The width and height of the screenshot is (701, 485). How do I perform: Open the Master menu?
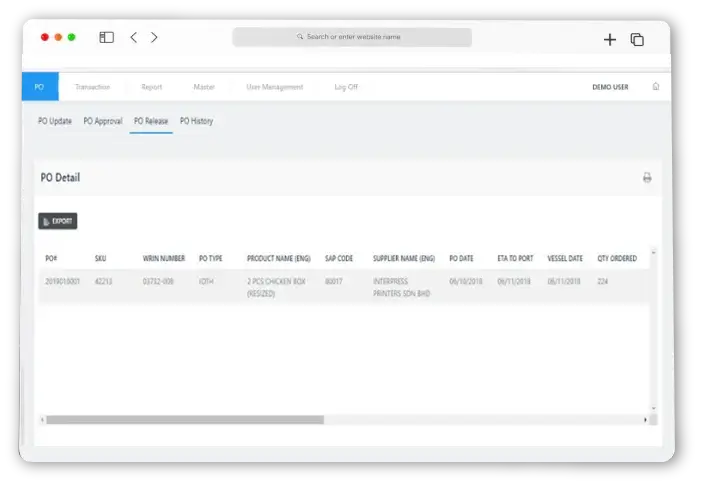click(204, 87)
